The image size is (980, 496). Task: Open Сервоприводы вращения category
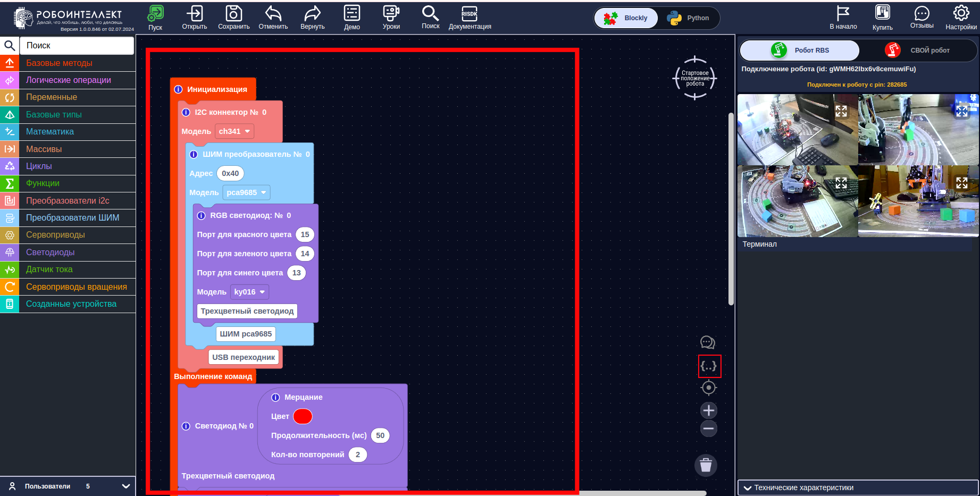[x=68, y=287]
